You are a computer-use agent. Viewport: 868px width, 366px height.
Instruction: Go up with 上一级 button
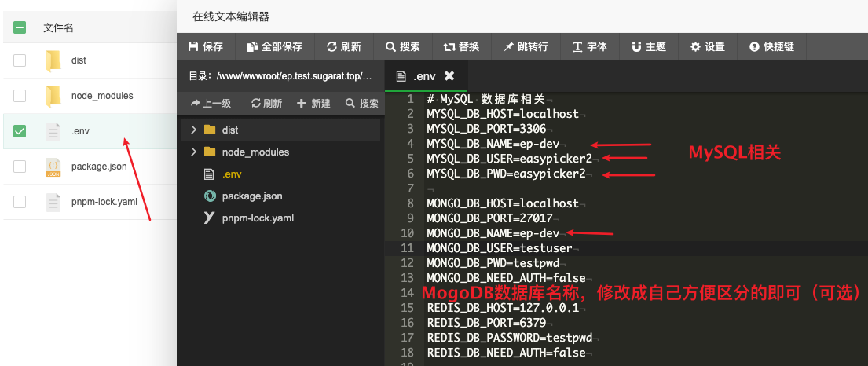[211, 104]
